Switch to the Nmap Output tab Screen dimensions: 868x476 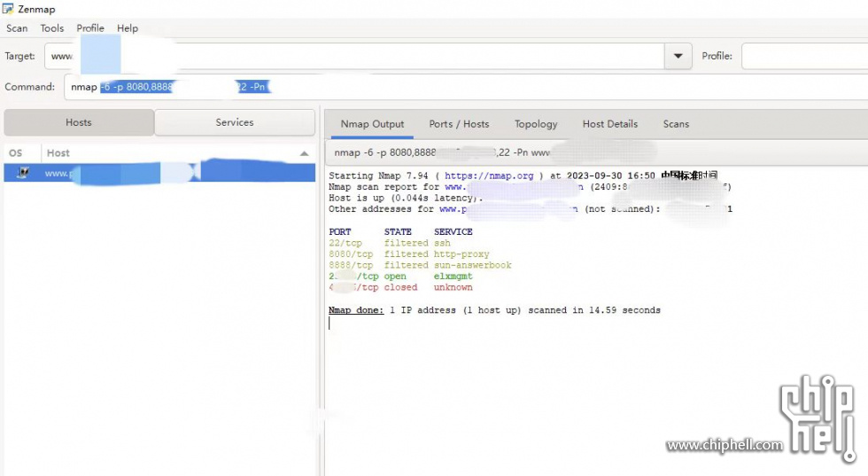coord(372,124)
